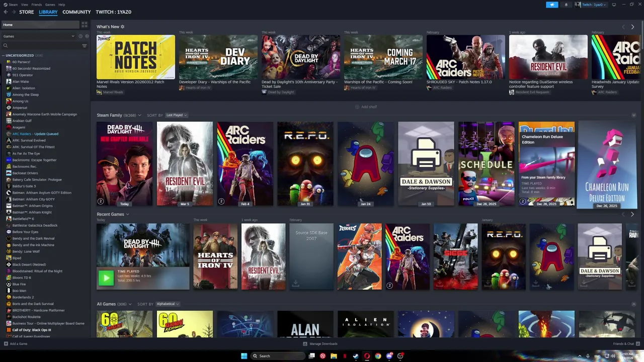The height and width of the screenshot is (362, 644).
Task: Open the TWITCH : 1YAZ0 profile tab
Action: (114, 12)
